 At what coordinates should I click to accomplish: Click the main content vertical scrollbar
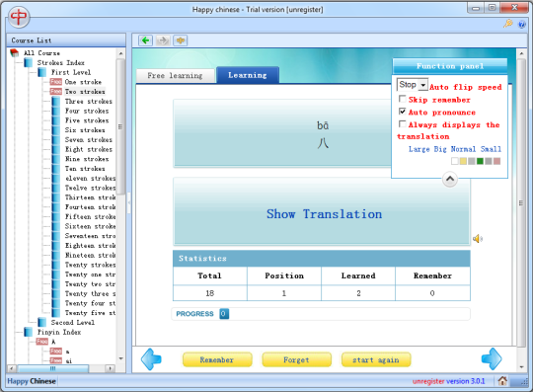pyautogui.click(x=521, y=203)
